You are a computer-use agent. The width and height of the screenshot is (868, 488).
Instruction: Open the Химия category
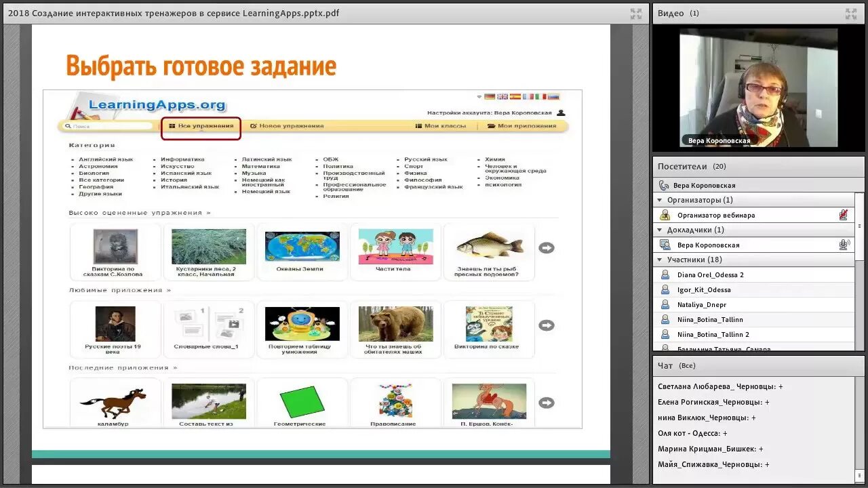[x=495, y=159]
